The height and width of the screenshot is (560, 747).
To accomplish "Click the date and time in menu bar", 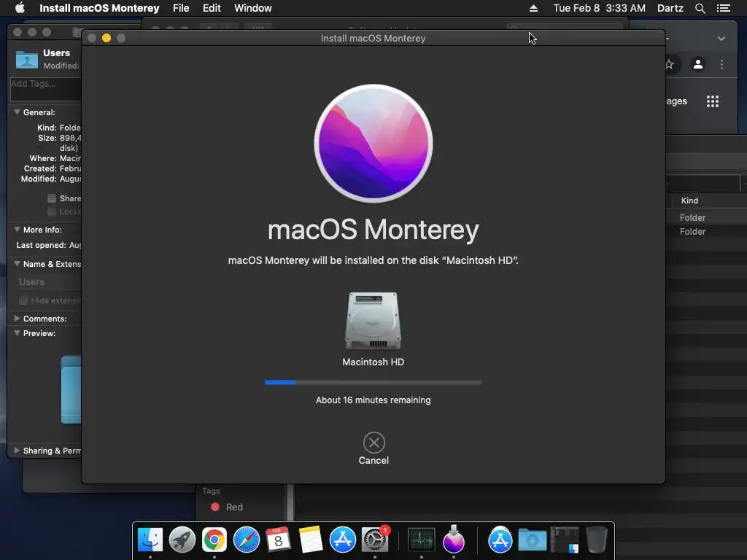I will (x=600, y=8).
